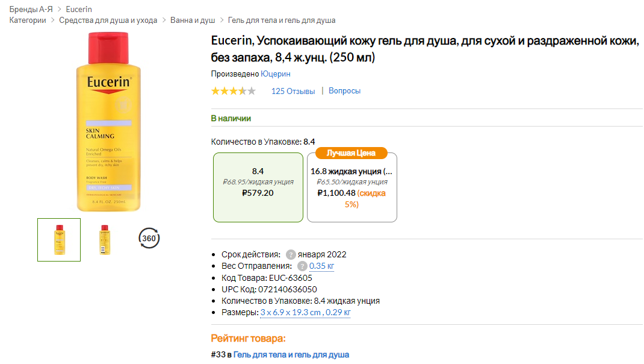Navigate to Категории breadcrumb
The width and height of the screenshot is (644, 364).
click(x=28, y=20)
